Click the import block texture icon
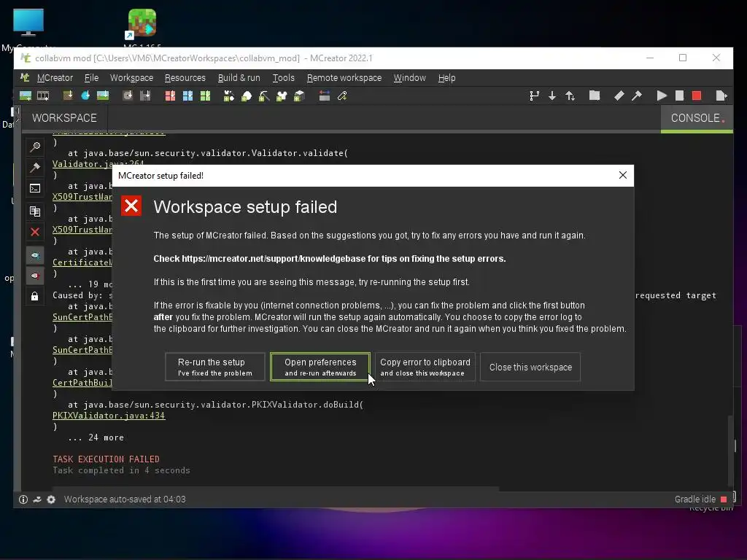This screenshot has width=747, height=560. (68, 96)
